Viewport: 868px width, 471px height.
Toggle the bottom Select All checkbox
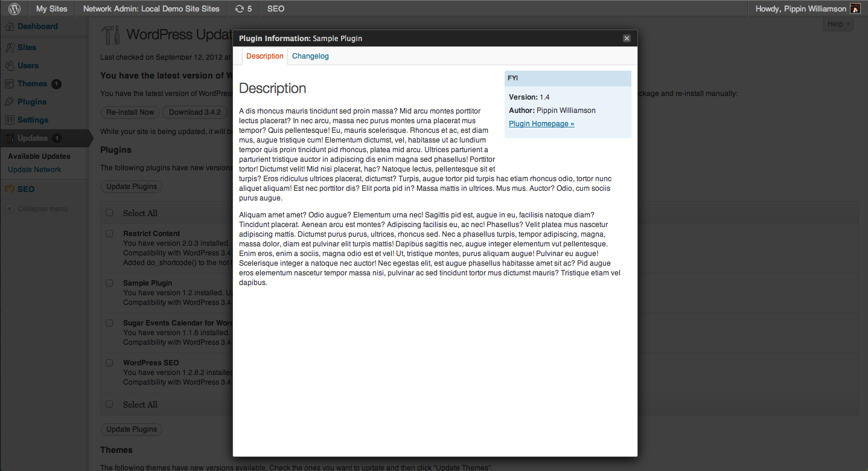tap(109, 404)
